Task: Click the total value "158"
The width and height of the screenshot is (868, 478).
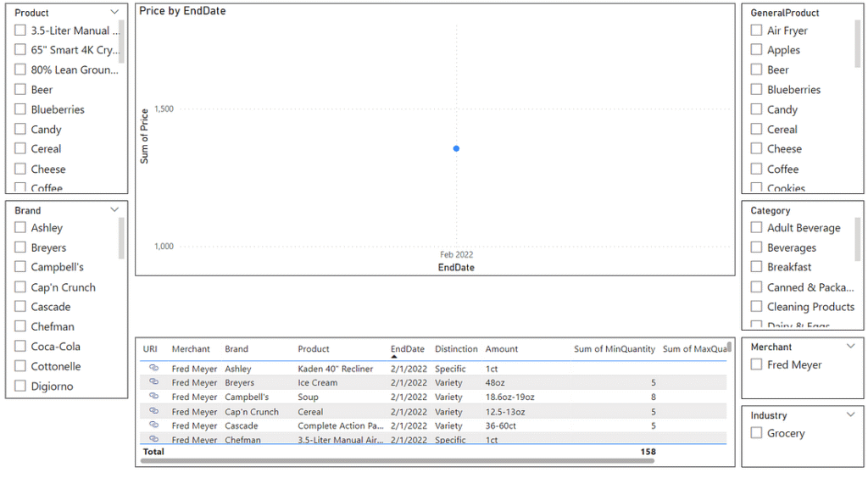Action: [648, 452]
